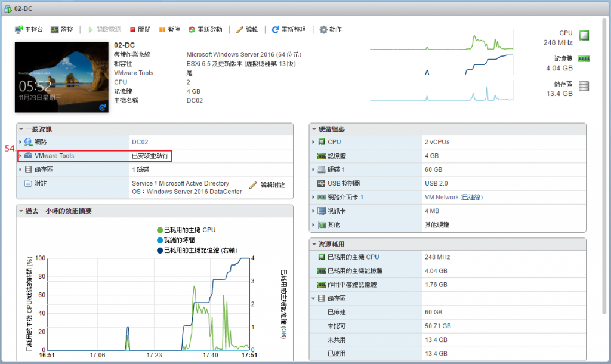
Task: Click the 02-DC VM icon in title bar
Action: point(8,8)
